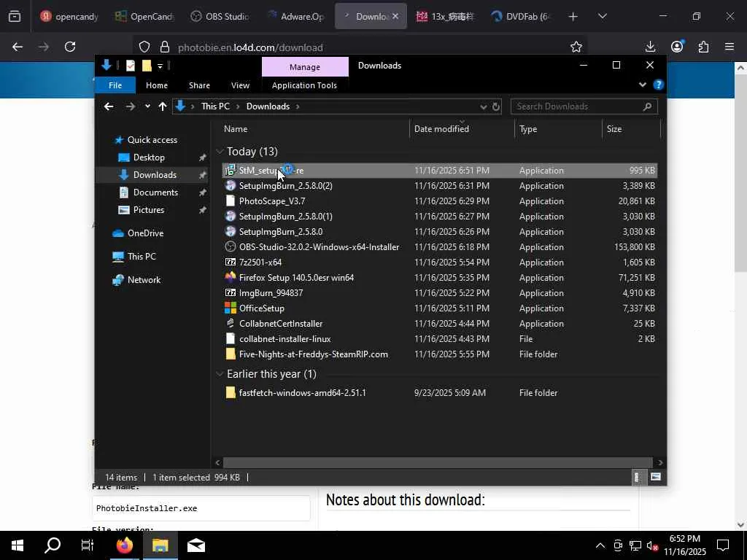The height and width of the screenshot is (560, 747).
Task: Open the Firefox account menu
Action: coord(677,47)
